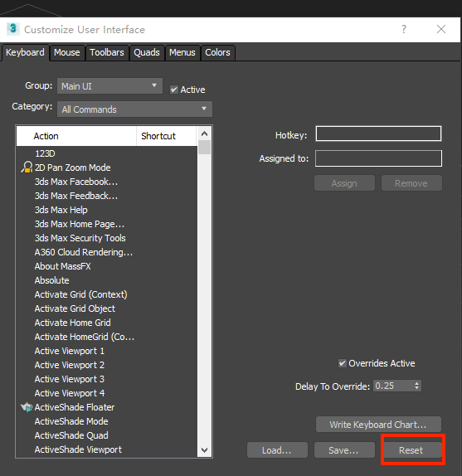This screenshot has width=462, height=476.
Task: Select Active Viewport 3 action
Action: (70, 379)
